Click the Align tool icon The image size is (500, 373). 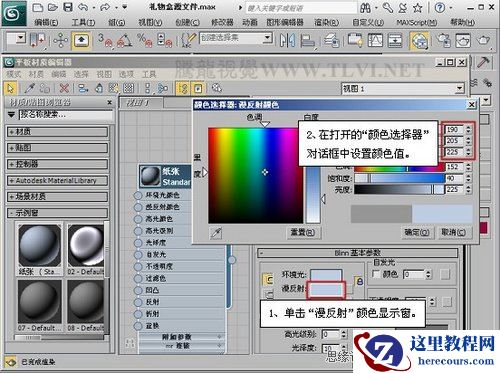[307, 41]
